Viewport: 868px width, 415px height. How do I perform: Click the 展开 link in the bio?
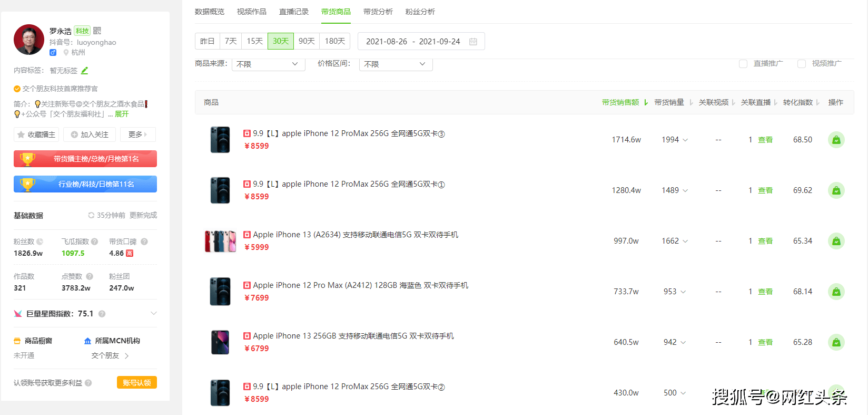(x=122, y=114)
